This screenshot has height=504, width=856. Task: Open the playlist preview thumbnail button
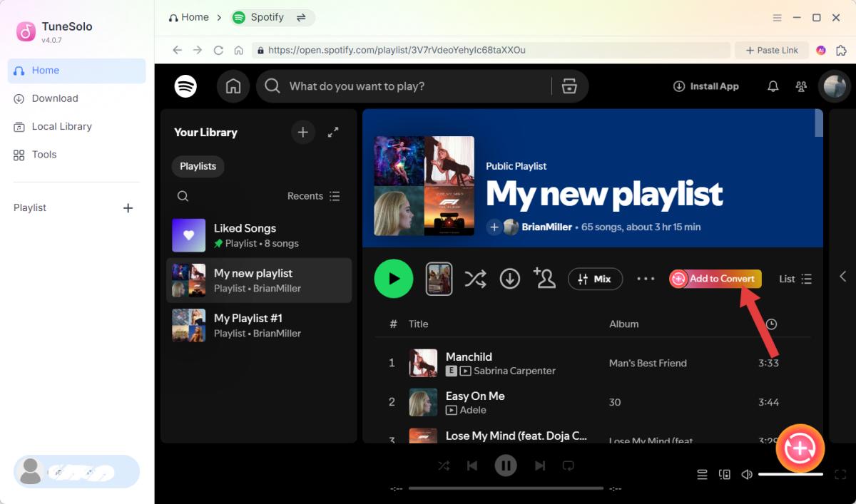tap(439, 279)
